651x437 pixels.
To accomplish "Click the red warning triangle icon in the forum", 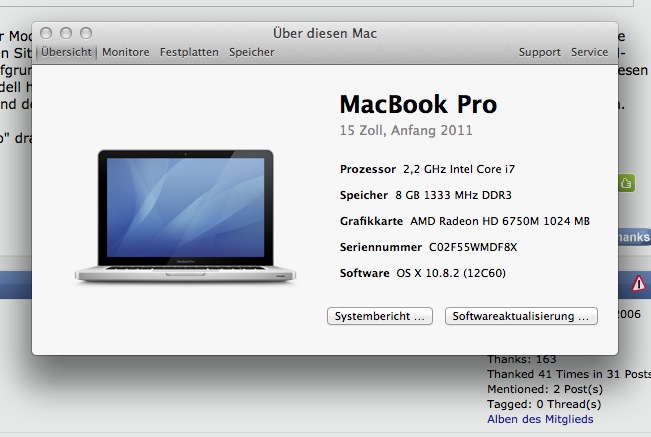I will pyautogui.click(x=639, y=284).
